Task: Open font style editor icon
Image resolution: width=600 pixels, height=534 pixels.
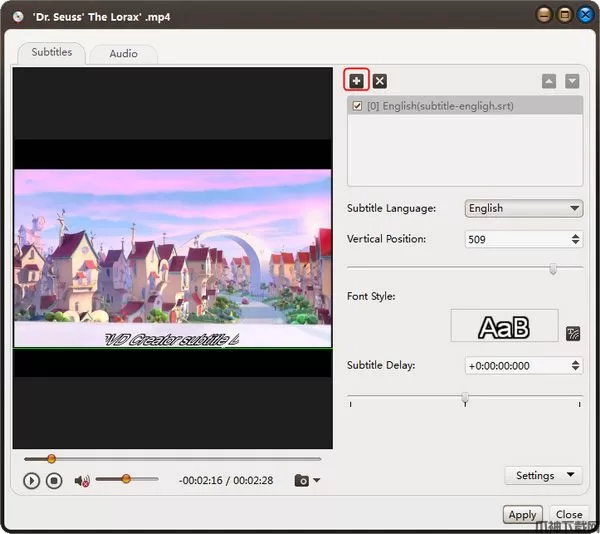Action: coord(573,333)
